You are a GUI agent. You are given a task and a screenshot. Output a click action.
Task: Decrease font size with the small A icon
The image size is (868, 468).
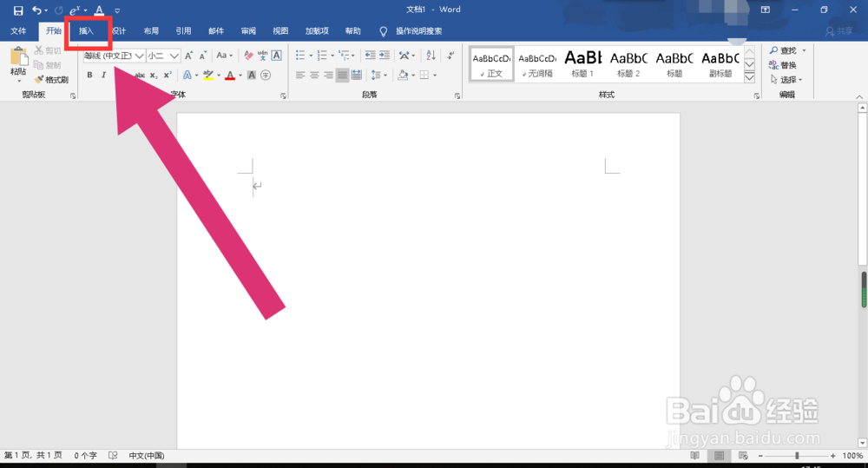click(202, 56)
